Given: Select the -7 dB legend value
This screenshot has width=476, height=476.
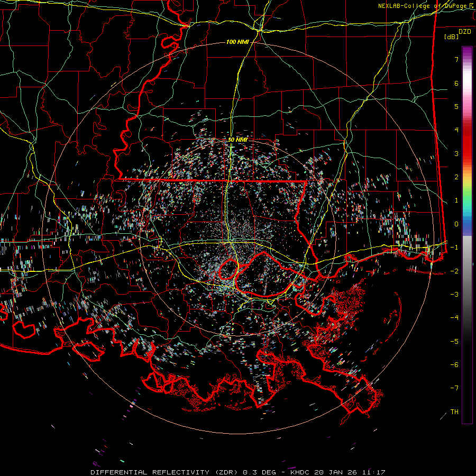Looking at the screenshot, I should tap(454, 388).
